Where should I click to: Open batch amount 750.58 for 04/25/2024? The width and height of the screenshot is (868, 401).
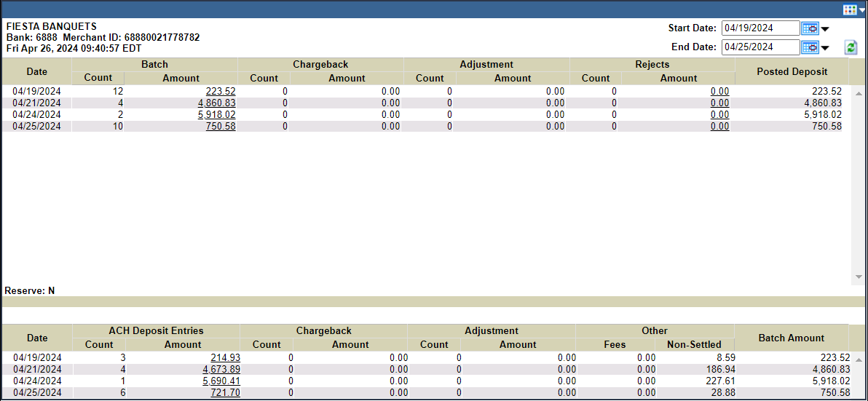pyautogui.click(x=221, y=127)
